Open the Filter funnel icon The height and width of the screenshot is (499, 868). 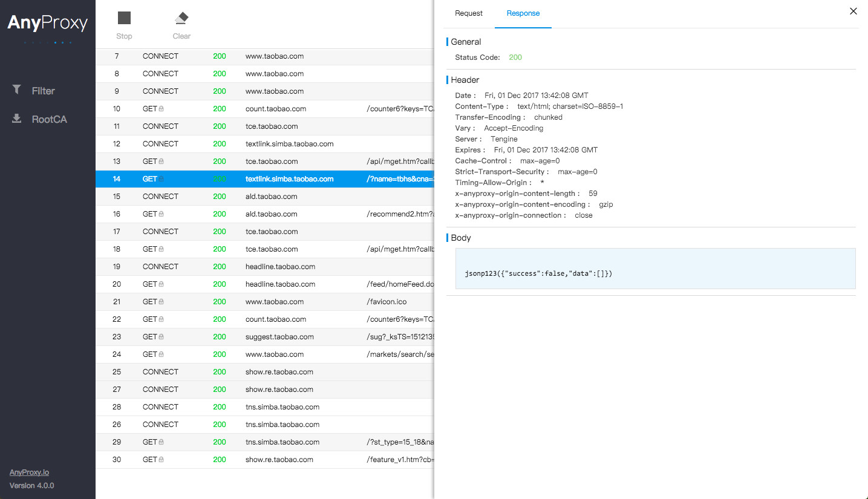pos(17,90)
